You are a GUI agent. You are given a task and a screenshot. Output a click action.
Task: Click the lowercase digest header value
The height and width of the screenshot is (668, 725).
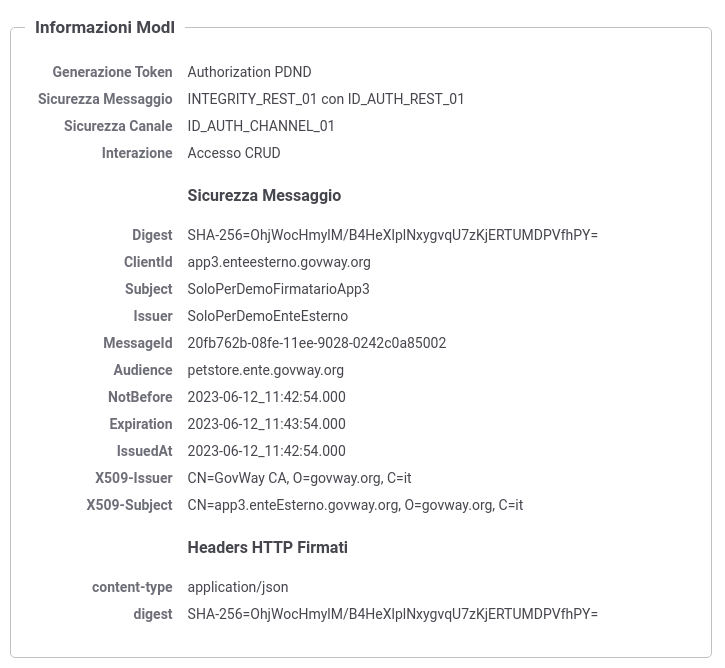tap(393, 614)
